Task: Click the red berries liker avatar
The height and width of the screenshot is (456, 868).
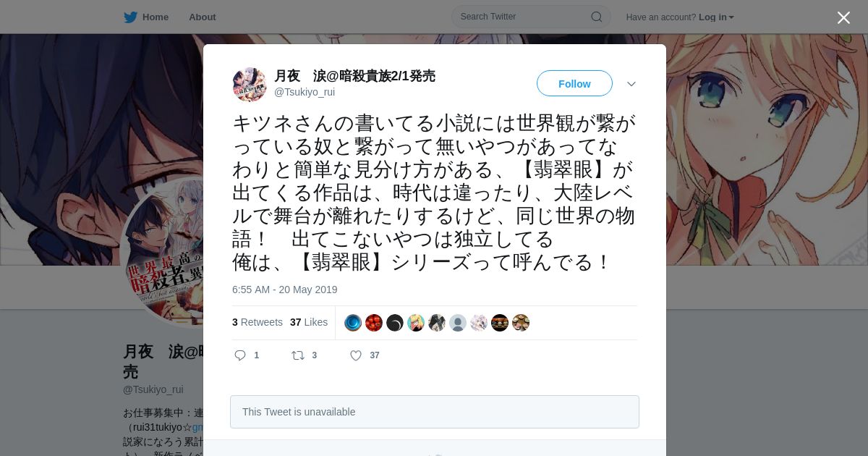Action: click(374, 323)
